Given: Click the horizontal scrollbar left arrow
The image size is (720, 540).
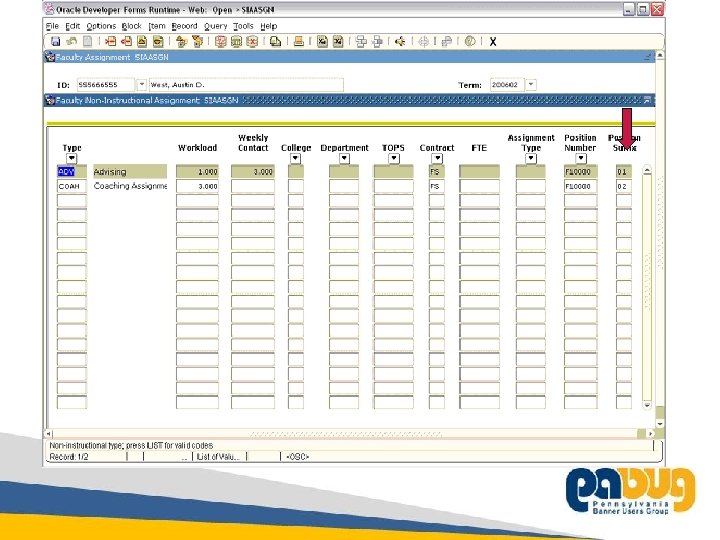Looking at the screenshot, I should [x=48, y=433].
